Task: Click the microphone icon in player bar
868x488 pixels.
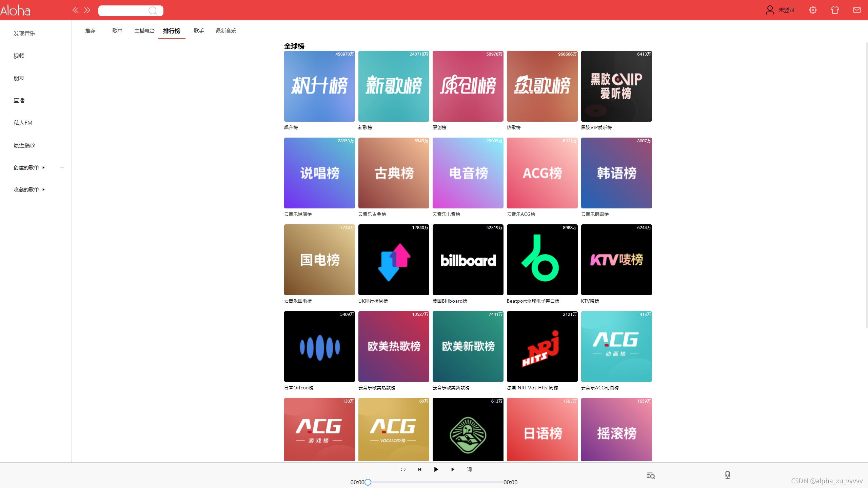Action: click(728, 475)
